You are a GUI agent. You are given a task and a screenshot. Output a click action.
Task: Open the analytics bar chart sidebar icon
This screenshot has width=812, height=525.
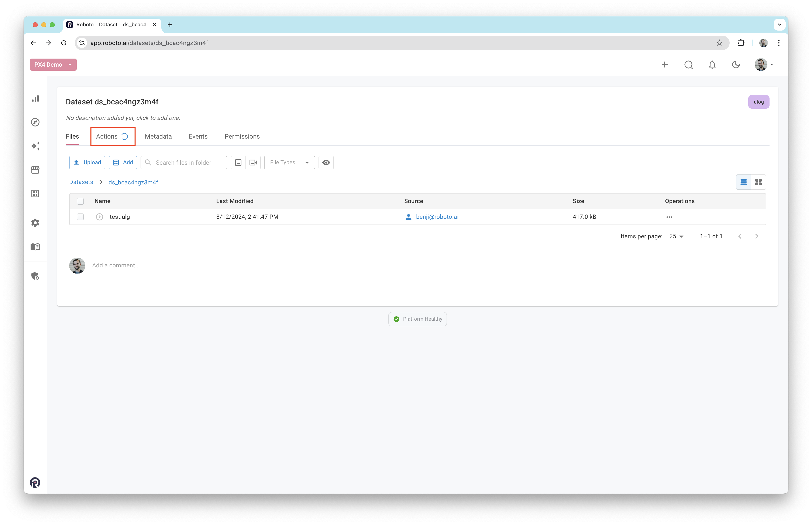(x=35, y=98)
